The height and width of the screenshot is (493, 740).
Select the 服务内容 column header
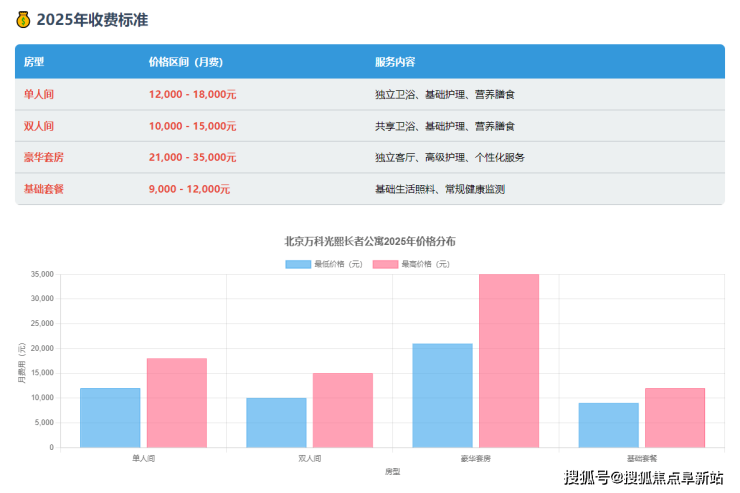(395, 62)
